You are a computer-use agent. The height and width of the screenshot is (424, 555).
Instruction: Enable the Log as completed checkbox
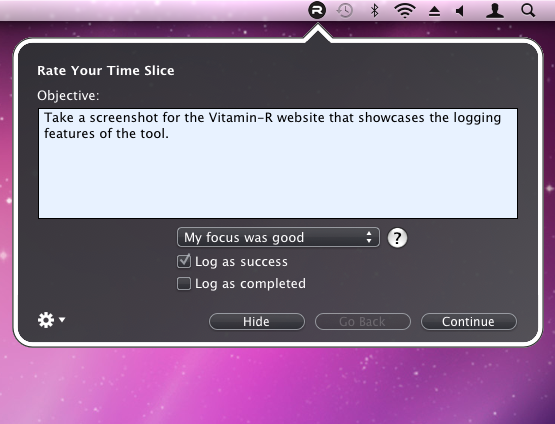point(184,283)
